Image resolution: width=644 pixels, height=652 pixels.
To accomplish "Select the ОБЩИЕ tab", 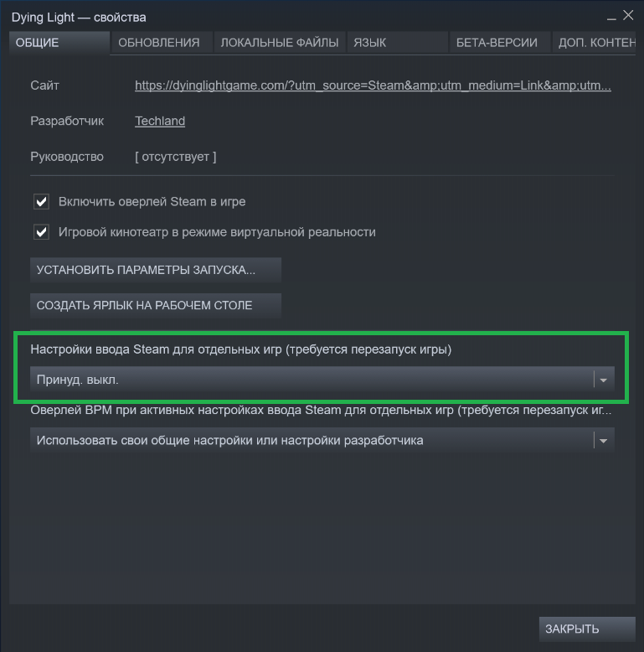I will click(x=59, y=43).
